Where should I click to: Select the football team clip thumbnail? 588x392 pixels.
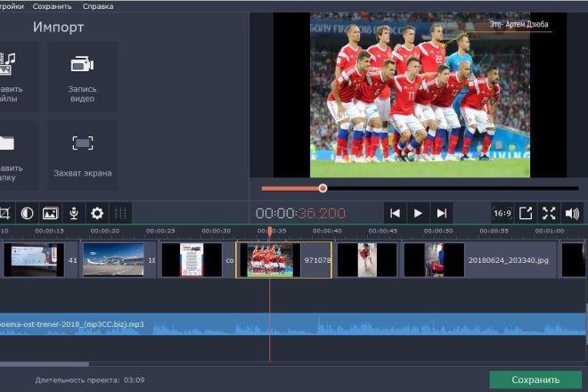click(x=270, y=260)
